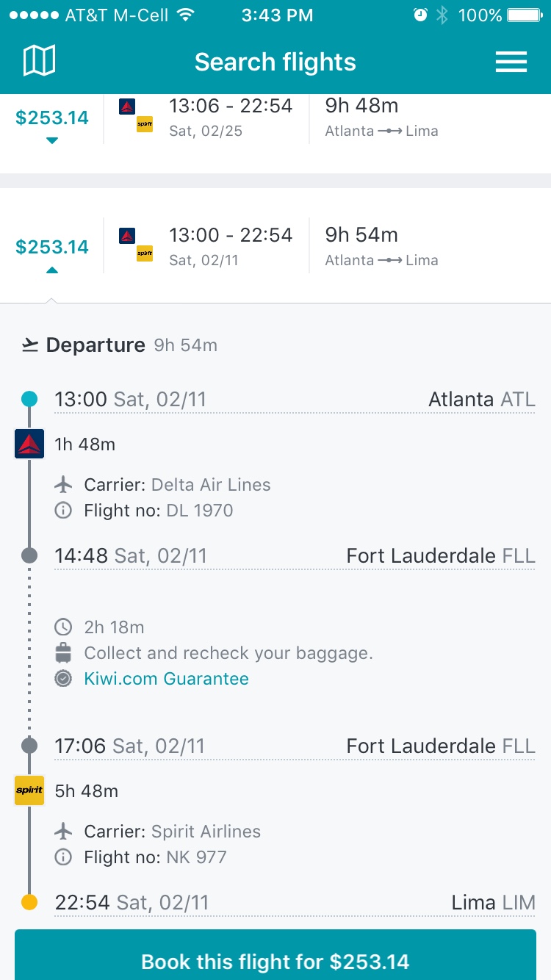
Task: Tap the Search flights title
Action: (x=275, y=62)
